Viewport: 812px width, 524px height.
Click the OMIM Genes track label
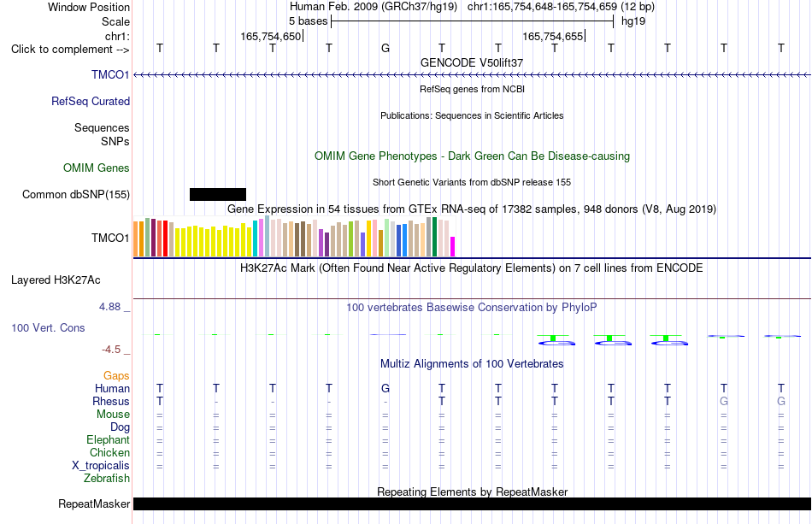point(96,168)
